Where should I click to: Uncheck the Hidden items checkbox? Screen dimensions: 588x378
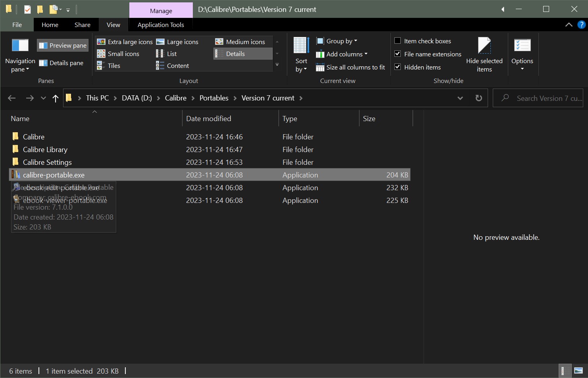pos(398,67)
